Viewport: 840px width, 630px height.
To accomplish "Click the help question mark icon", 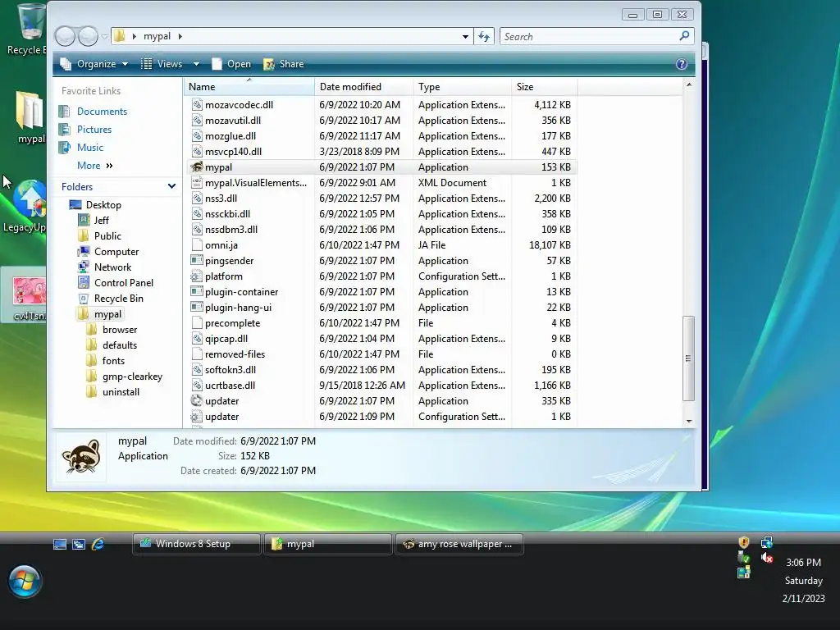I will pyautogui.click(x=682, y=64).
